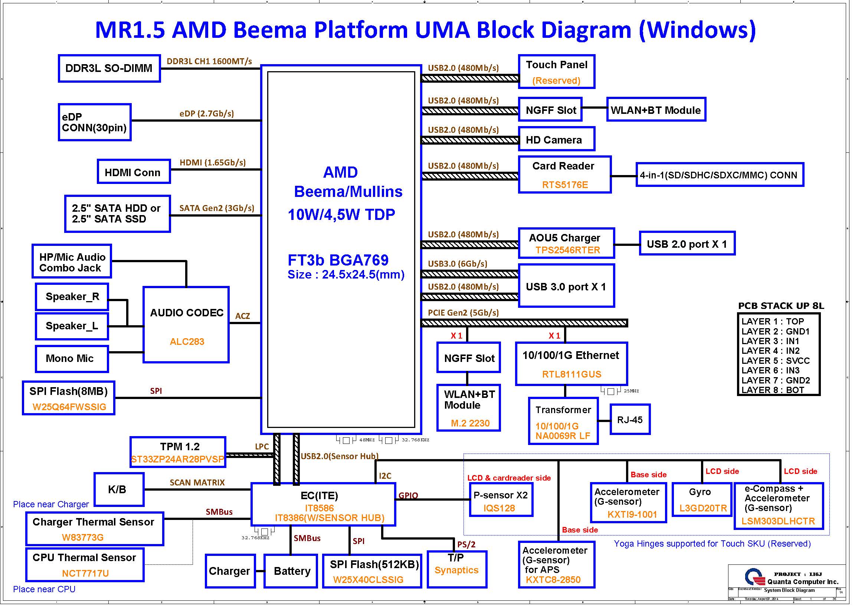Click the "RTS5176E" part number

pyautogui.click(x=565, y=185)
